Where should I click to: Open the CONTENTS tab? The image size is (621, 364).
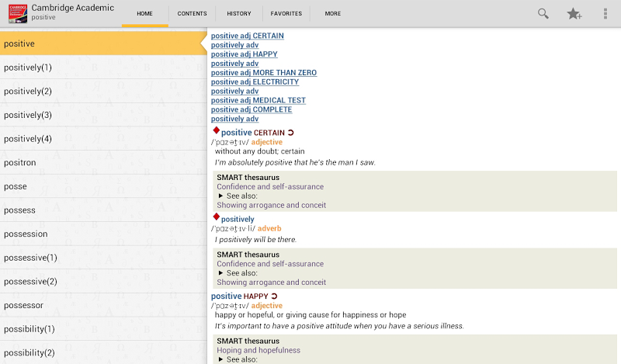click(192, 14)
